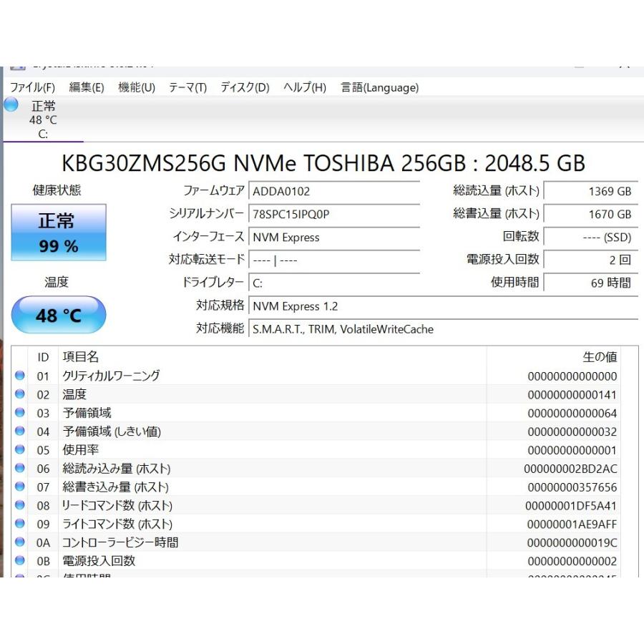
Task: Open the ヘルプ(H) menu
Action: [x=305, y=87]
